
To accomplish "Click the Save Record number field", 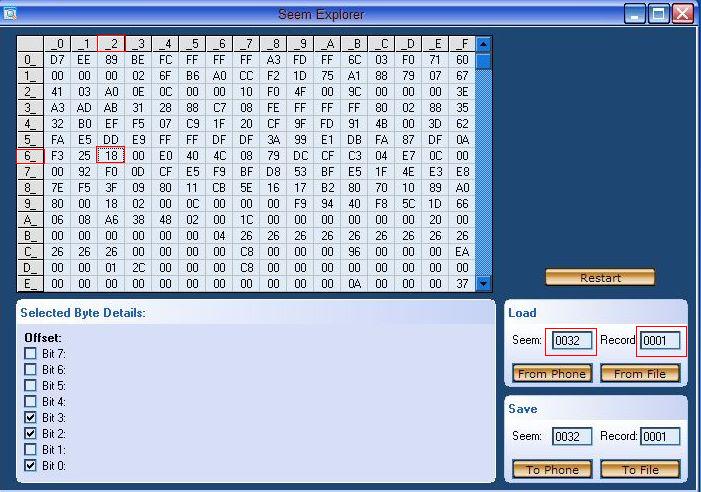I will pos(660,436).
